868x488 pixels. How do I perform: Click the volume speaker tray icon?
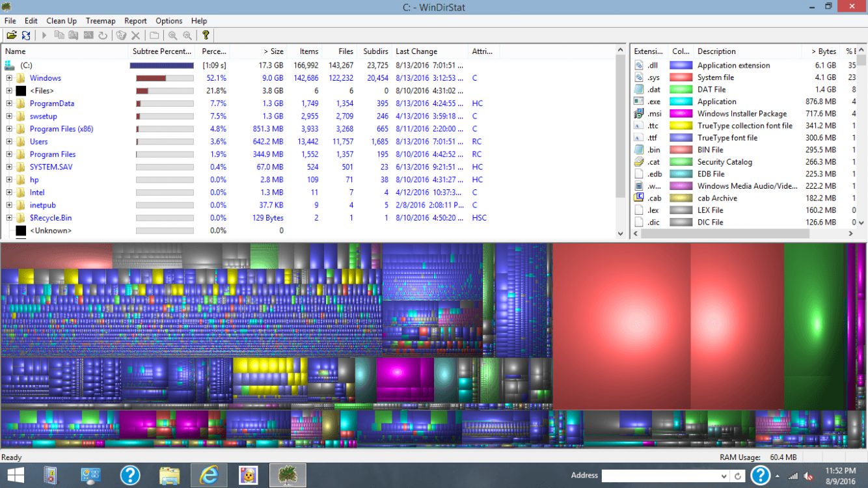809,476
